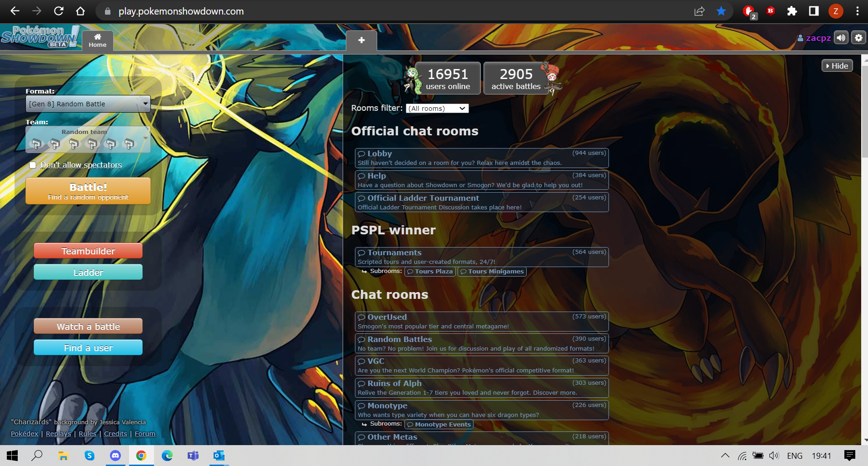Join the Random Battles room
The image size is (868, 466).
point(482,344)
